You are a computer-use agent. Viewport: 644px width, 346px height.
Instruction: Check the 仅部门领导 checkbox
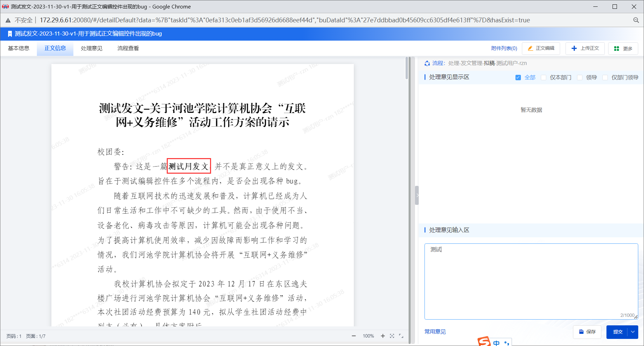point(605,78)
